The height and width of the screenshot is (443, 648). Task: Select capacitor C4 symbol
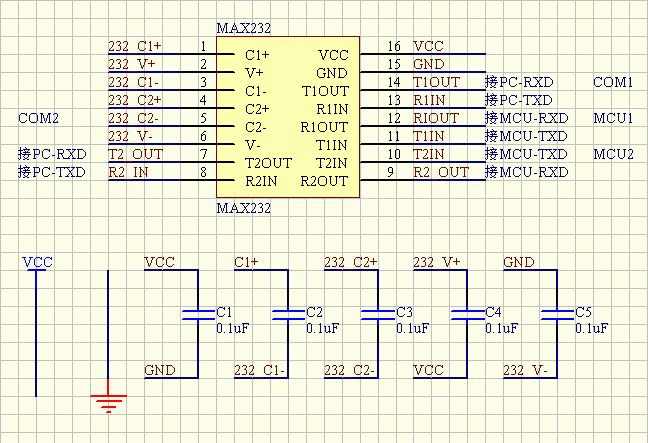point(467,315)
